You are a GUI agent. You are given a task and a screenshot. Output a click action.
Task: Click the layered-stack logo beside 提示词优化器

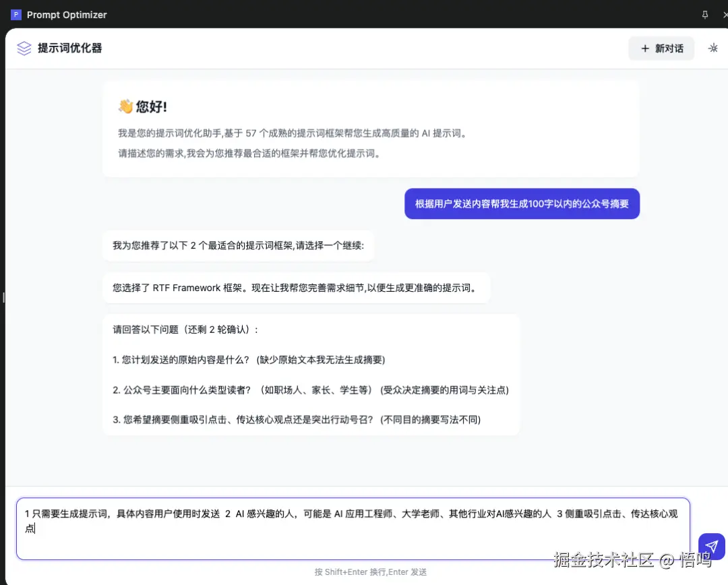(24, 48)
